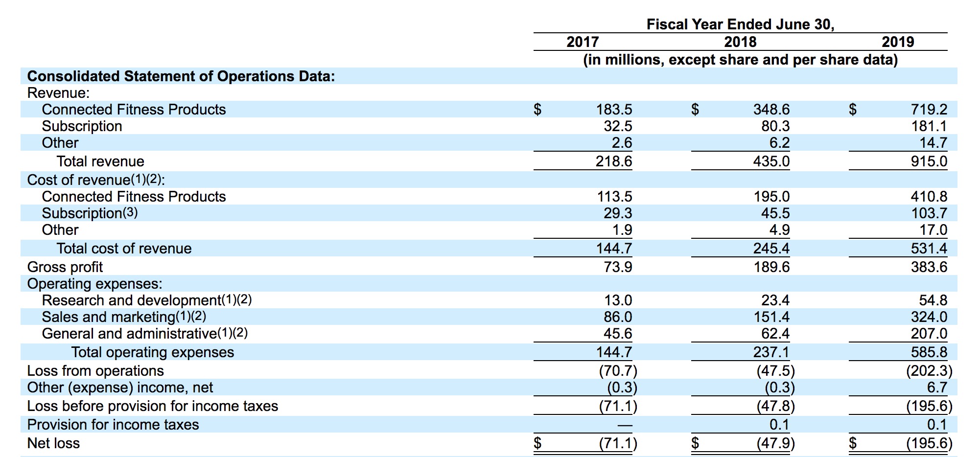Select the 2018 Net loss value (47.9)
The width and height of the screenshot is (980, 457).
tap(775, 443)
